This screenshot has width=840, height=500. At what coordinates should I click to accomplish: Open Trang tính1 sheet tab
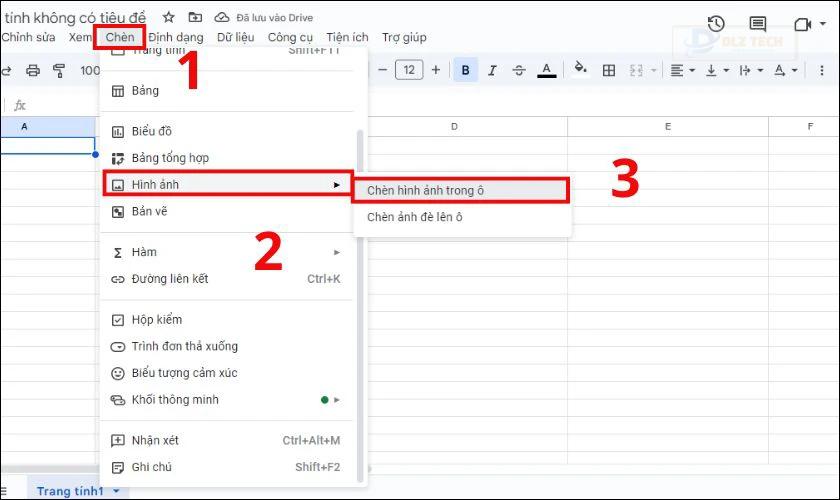click(70, 491)
